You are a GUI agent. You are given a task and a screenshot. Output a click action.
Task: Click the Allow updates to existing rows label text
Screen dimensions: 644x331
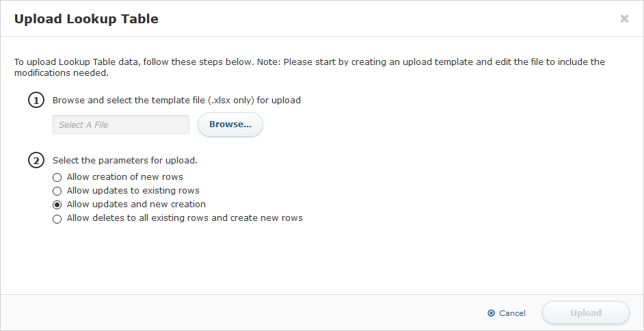pyautogui.click(x=133, y=191)
